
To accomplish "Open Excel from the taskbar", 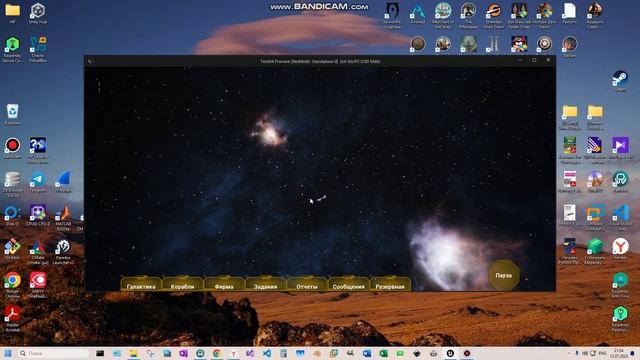I will [384, 353].
